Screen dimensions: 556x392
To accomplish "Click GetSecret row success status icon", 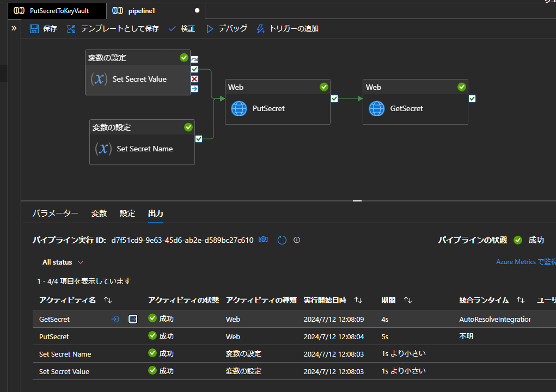I will 152,318.
